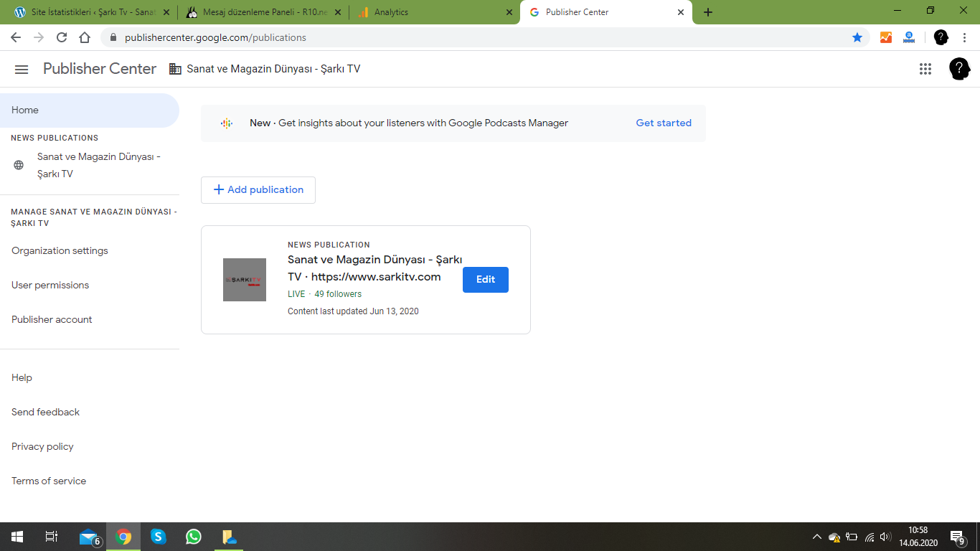Switch to Mesaj düzenleme Paneli tab
This screenshot has width=980, height=551.
[x=262, y=12]
